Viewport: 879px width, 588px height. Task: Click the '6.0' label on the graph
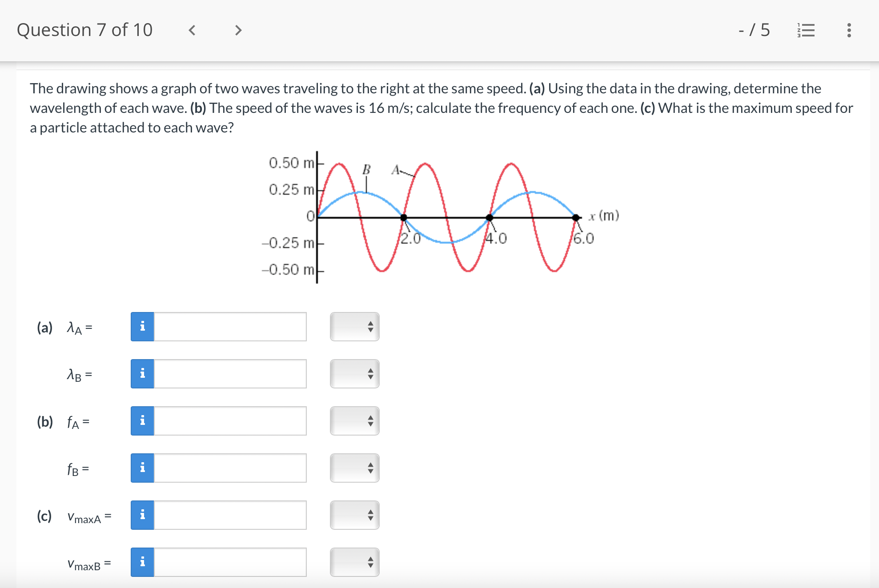tap(583, 239)
